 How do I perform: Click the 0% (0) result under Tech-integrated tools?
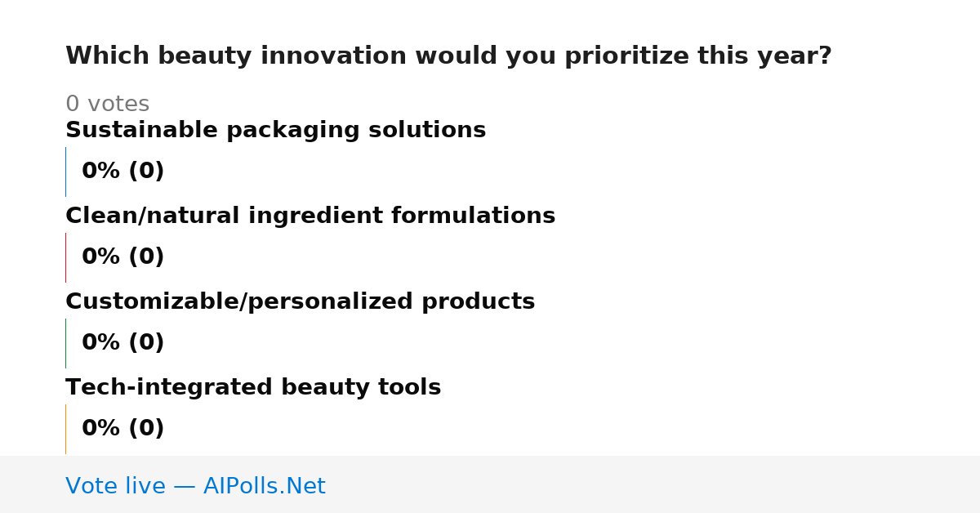click(123, 428)
